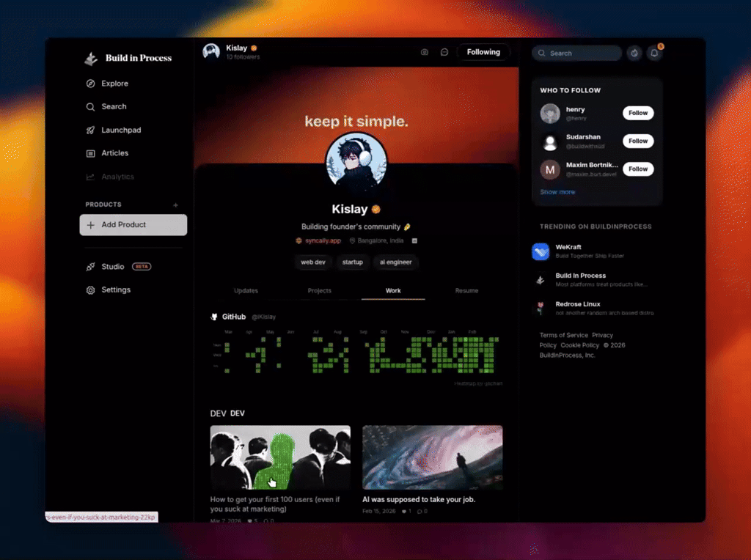
Task: Click Maxim Bortnik's M avatar
Action: click(x=550, y=169)
